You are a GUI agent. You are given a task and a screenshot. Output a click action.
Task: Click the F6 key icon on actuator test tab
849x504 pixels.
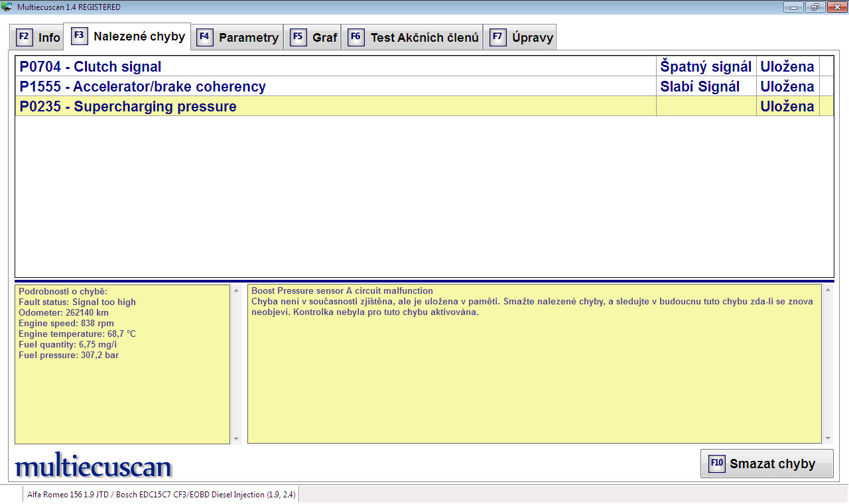click(x=356, y=37)
